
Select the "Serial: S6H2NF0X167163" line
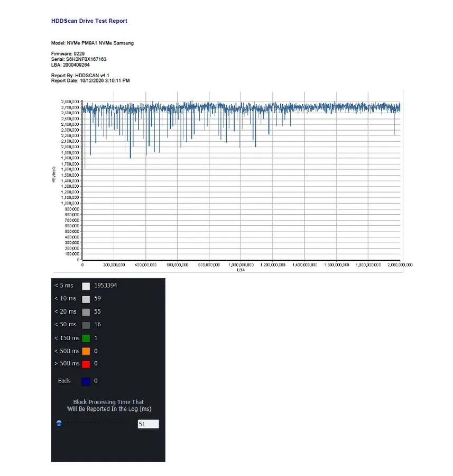(x=79, y=59)
